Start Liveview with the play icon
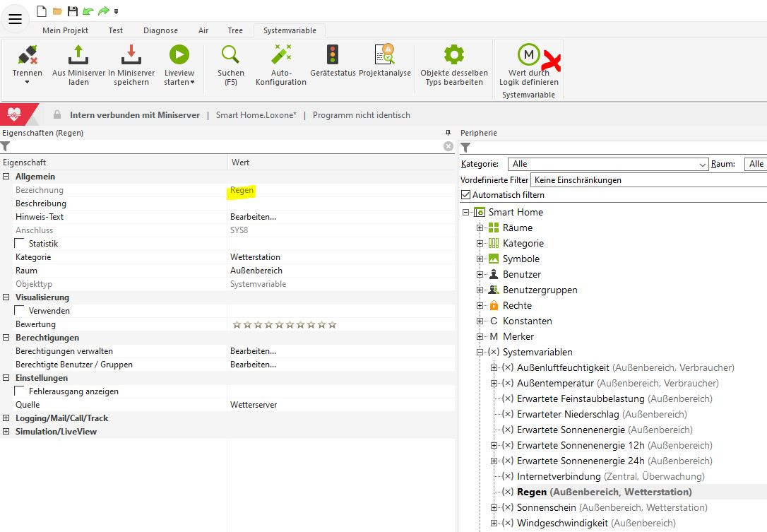Image resolution: width=767 pixels, height=532 pixels. click(179, 55)
